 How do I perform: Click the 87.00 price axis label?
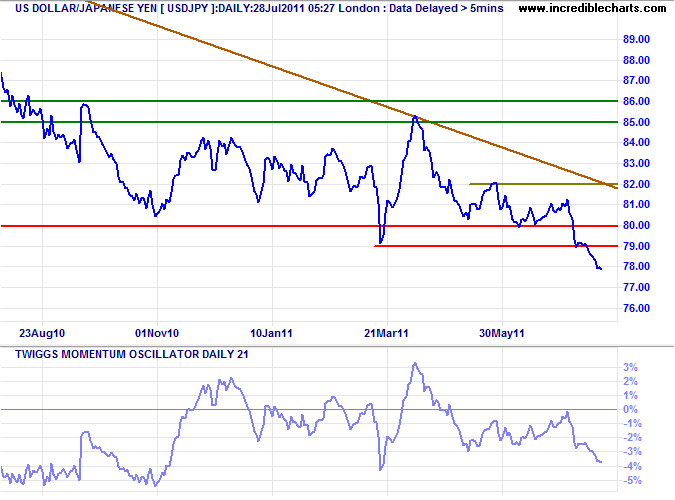(x=636, y=81)
